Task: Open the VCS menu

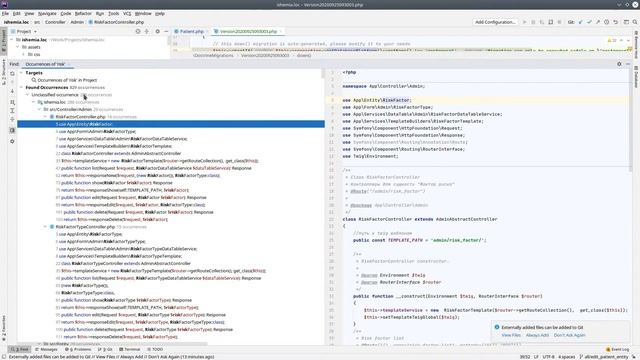Action: point(127,13)
